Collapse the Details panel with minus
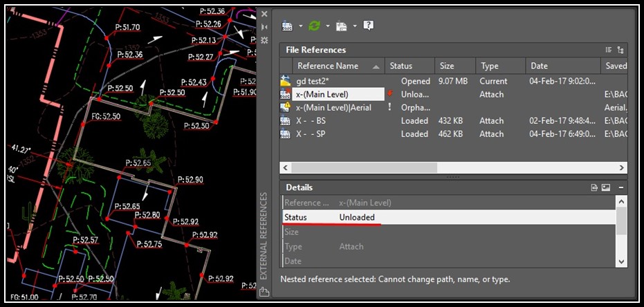 pyautogui.click(x=621, y=187)
